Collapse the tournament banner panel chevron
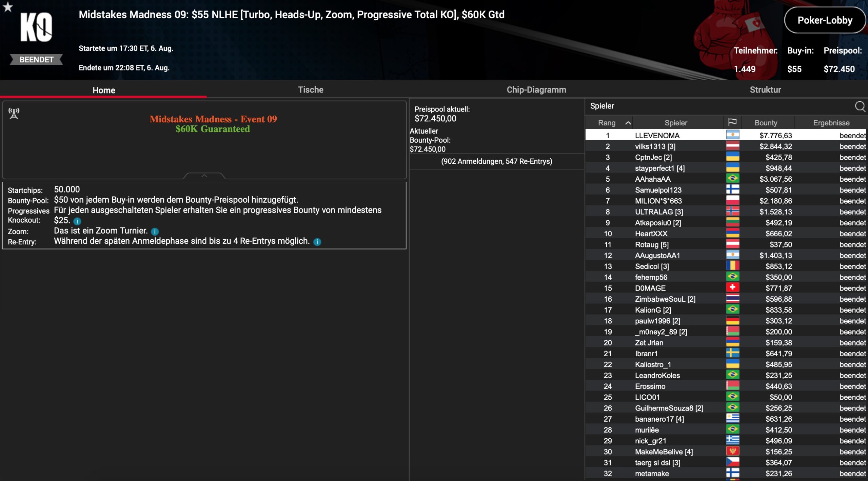The height and width of the screenshot is (481, 868). point(204,176)
